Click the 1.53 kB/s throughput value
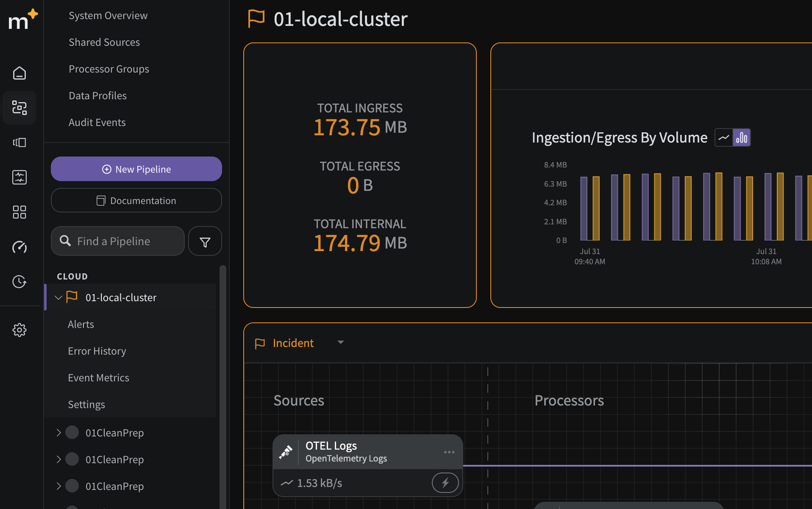The width and height of the screenshot is (812, 509). pyautogui.click(x=320, y=483)
